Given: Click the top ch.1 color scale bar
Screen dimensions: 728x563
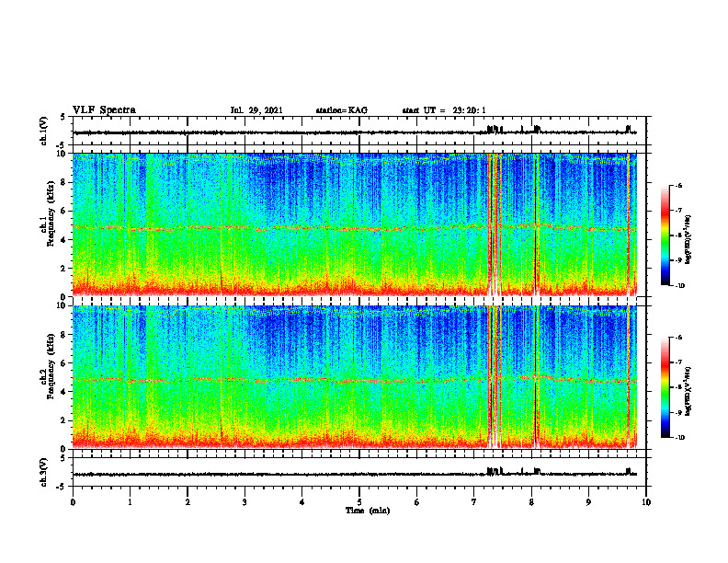Looking at the screenshot, I should [665, 236].
